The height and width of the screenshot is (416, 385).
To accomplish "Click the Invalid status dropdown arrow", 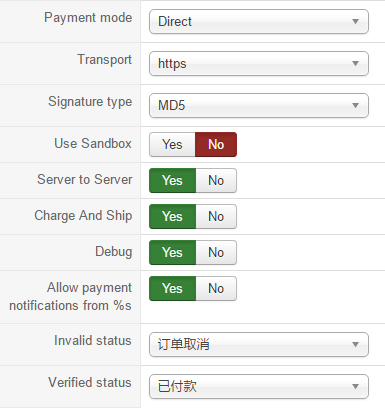I will (355, 344).
